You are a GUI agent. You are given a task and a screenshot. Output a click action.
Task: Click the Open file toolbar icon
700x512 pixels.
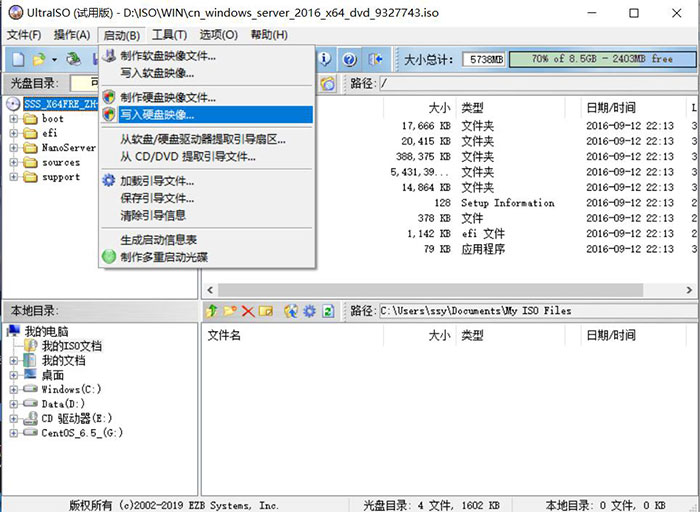(x=39, y=59)
